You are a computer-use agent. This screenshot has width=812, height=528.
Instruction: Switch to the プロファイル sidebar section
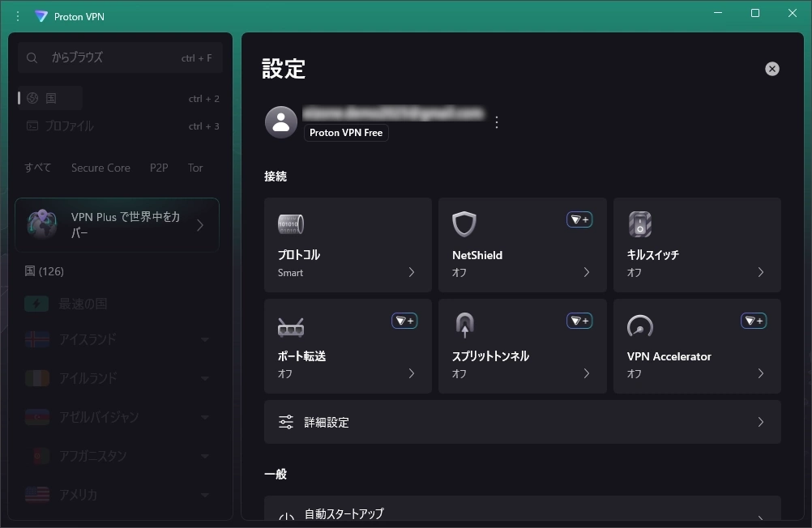(69, 126)
